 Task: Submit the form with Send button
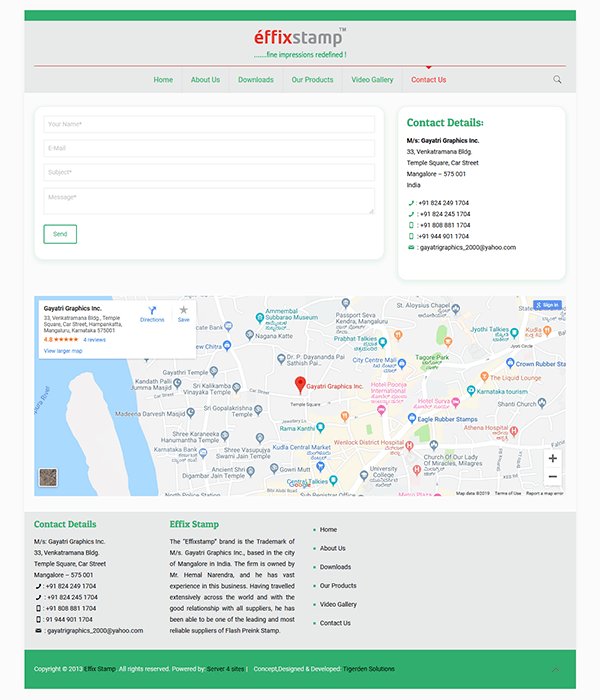click(60, 234)
